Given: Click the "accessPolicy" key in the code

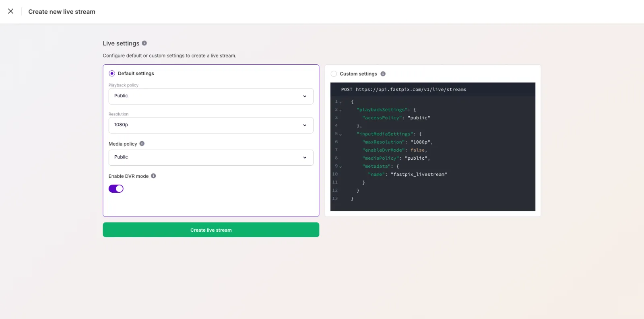Looking at the screenshot, I should pos(382,118).
